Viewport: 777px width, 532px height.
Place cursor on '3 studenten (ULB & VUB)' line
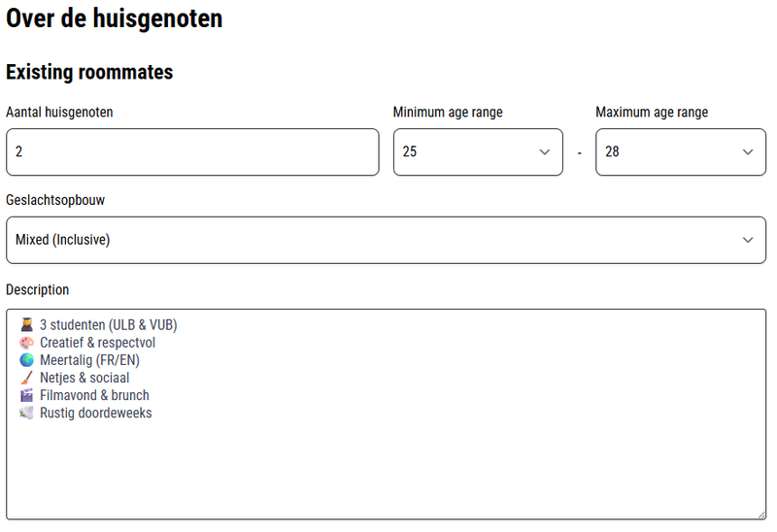109,325
